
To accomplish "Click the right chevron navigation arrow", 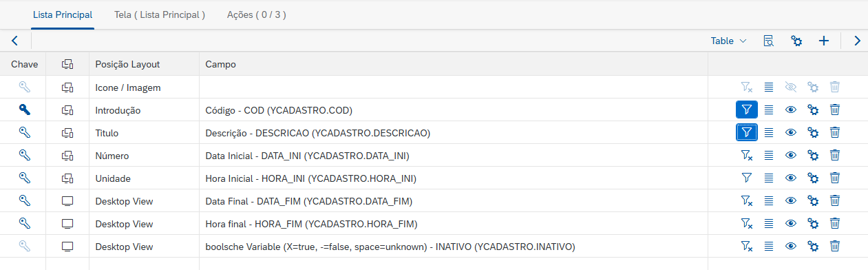I will coord(857,41).
